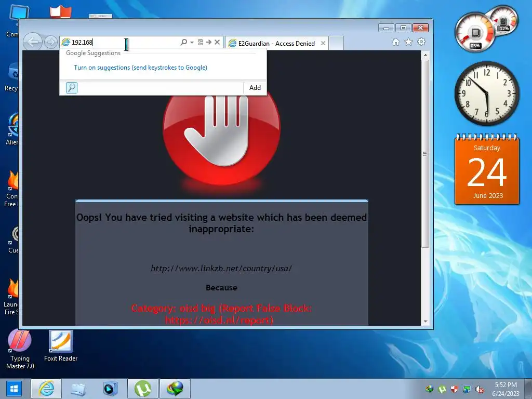Viewport: 532px width, 399px height.
Task: Click the Show Desktop strip at taskbar end
Action: click(528, 389)
